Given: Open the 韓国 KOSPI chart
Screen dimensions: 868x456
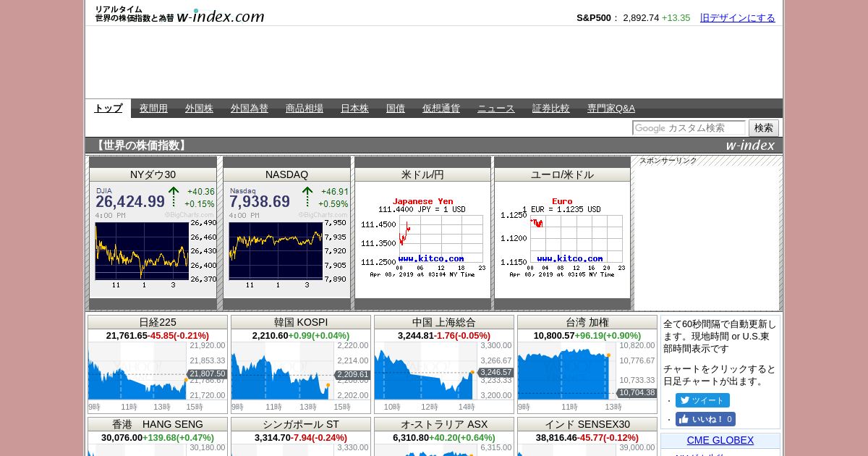Looking at the screenshot, I should [301, 376].
